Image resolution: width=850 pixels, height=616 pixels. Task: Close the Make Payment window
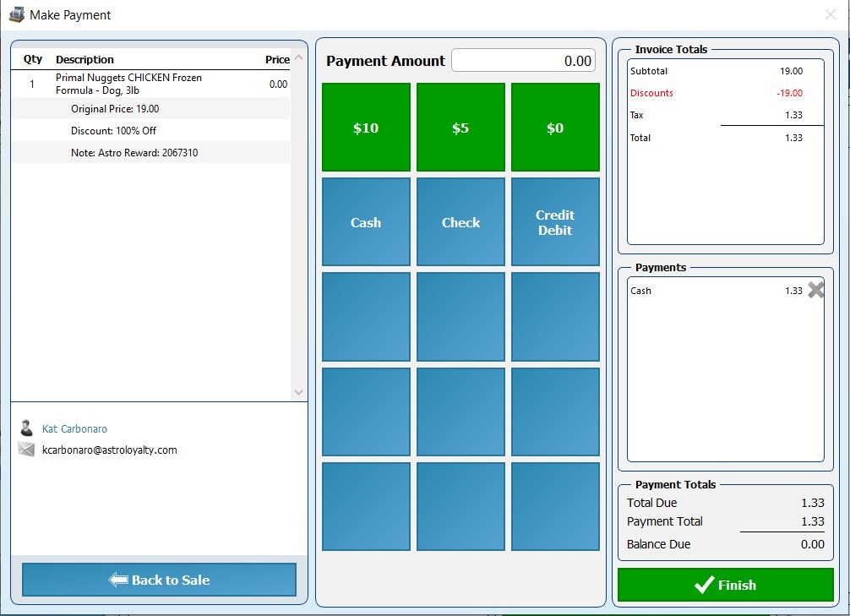coord(830,14)
